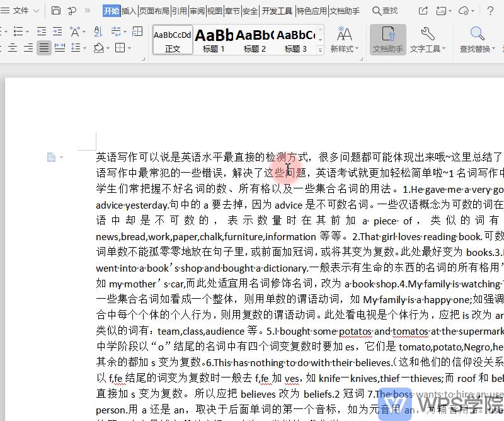Click the Help question mark icon

tap(491, 9)
